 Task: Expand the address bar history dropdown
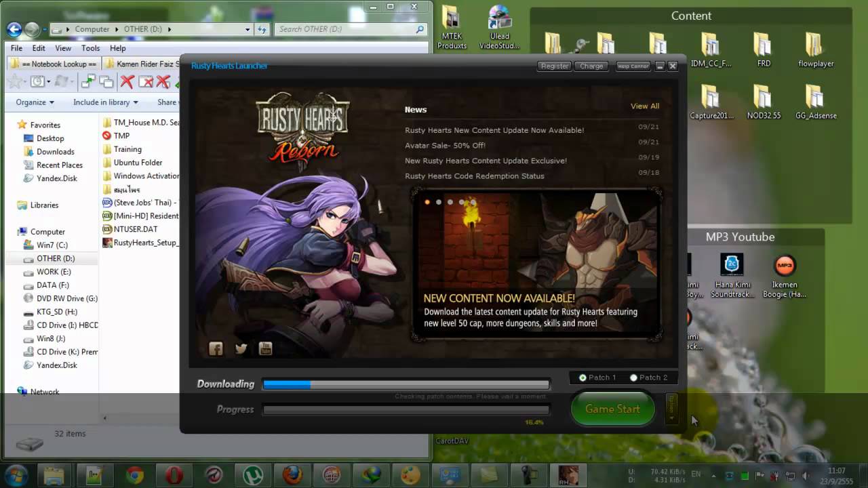[248, 29]
